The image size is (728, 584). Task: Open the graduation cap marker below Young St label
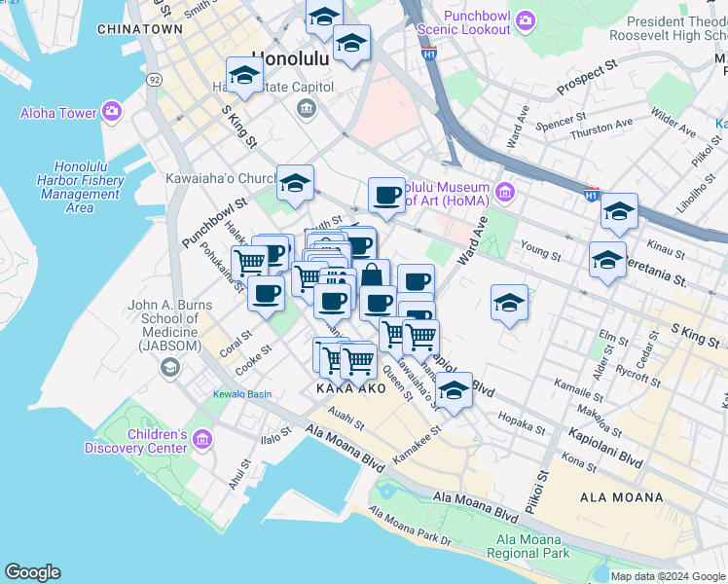(x=509, y=306)
